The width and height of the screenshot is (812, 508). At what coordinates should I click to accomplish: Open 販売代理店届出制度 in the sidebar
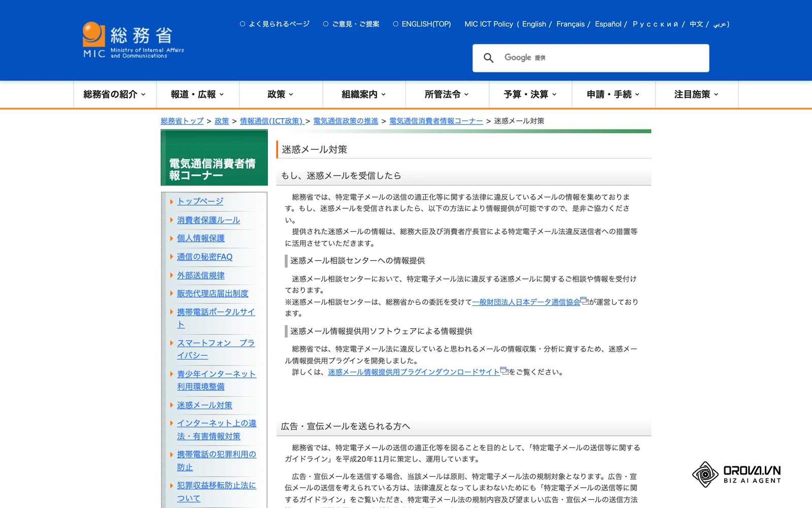click(x=213, y=294)
